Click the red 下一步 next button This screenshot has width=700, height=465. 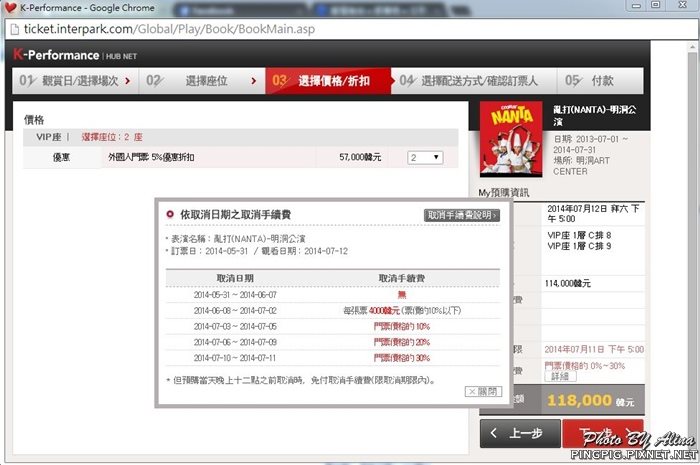point(603,433)
